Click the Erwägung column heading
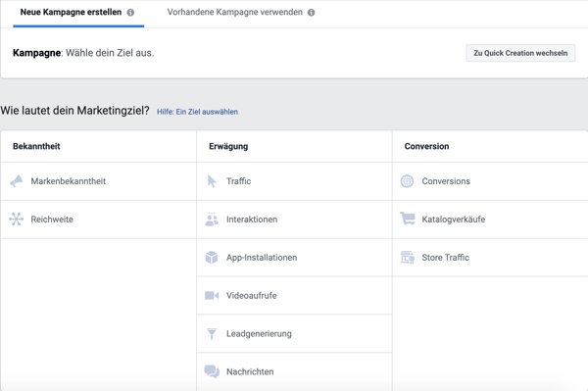 pos(228,146)
